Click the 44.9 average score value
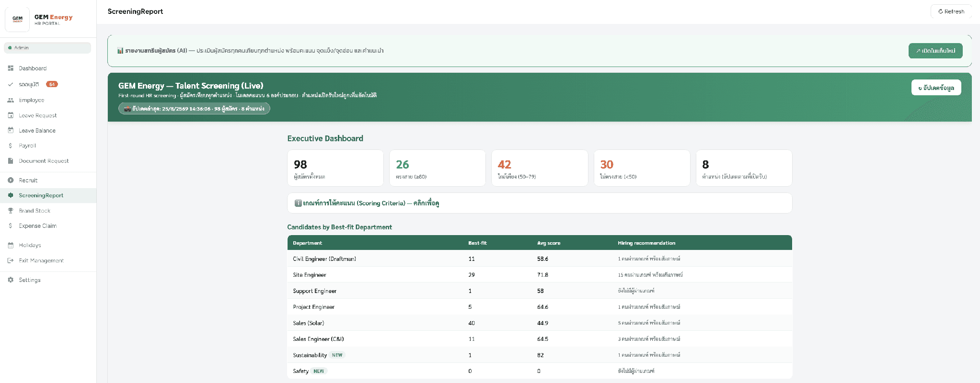Image resolution: width=980 pixels, height=383 pixels. pos(542,323)
